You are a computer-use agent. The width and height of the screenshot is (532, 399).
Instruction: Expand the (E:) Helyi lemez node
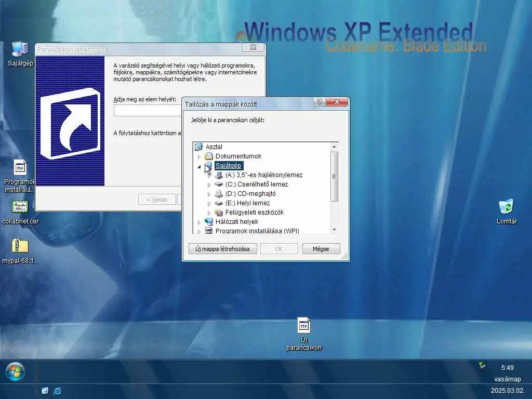click(209, 204)
